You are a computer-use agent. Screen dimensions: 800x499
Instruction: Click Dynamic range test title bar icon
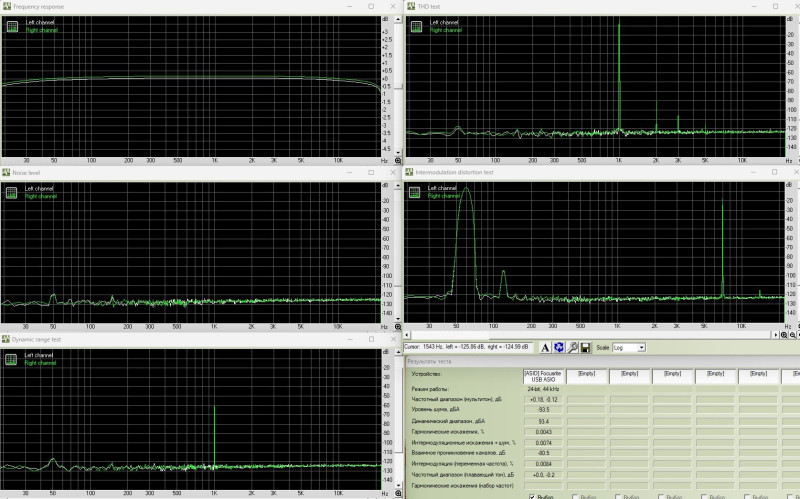point(6,339)
